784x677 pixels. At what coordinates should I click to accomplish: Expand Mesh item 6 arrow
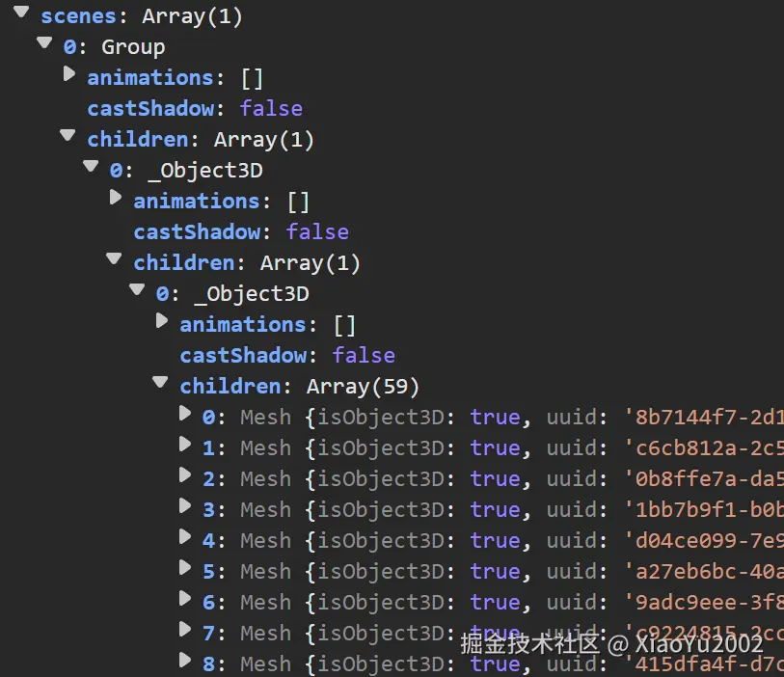pos(185,599)
